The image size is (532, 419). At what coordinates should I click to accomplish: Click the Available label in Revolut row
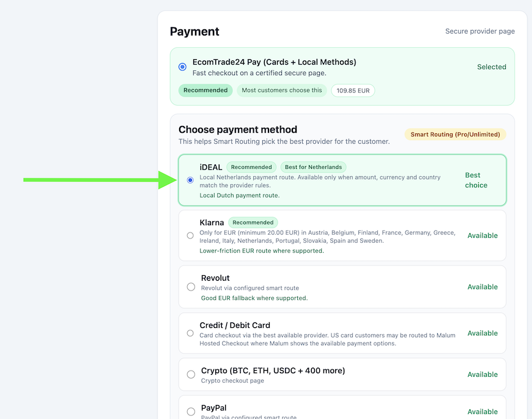(x=482, y=287)
